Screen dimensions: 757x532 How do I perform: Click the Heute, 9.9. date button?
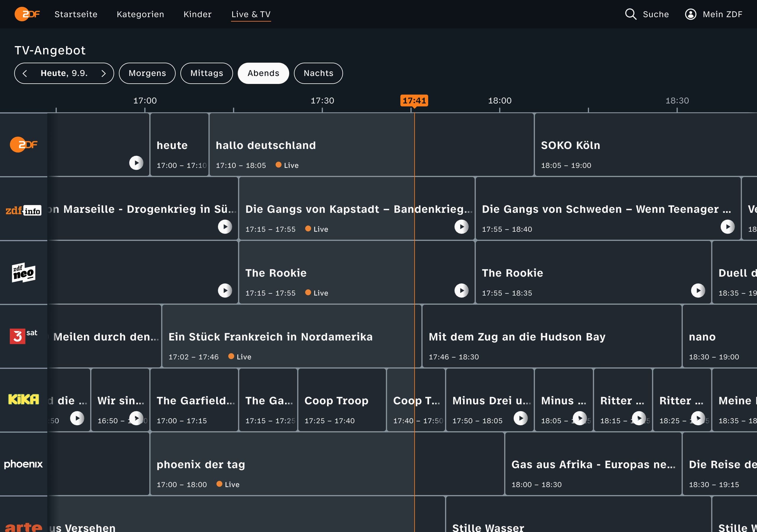coord(64,73)
